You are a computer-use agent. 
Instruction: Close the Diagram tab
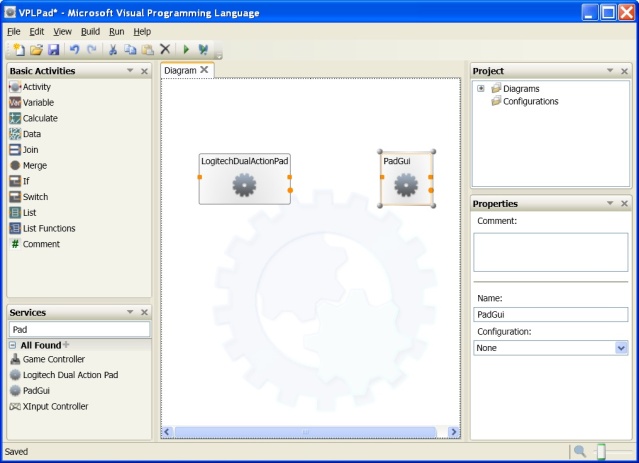pos(204,70)
